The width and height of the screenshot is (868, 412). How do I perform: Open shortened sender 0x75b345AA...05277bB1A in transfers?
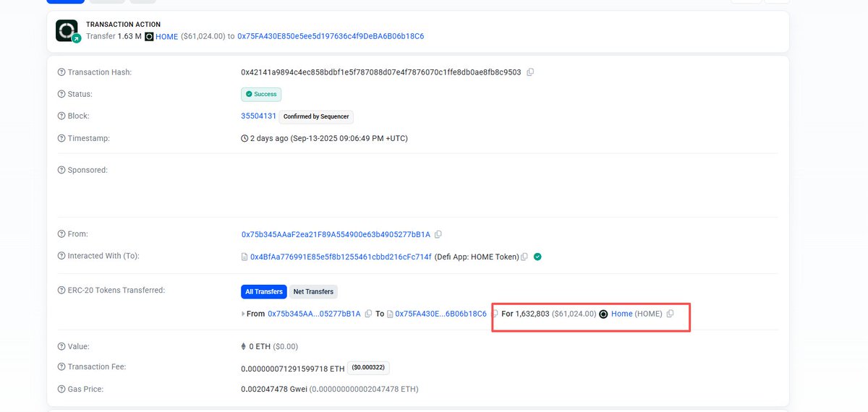(x=314, y=314)
